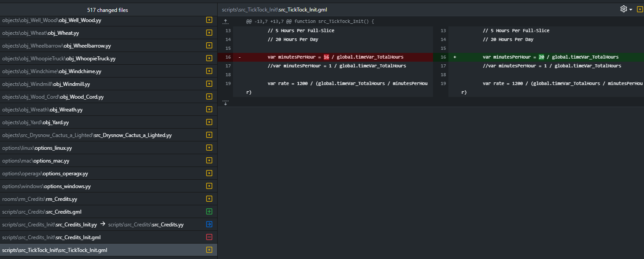Show changes for obj_Yard.yy

coord(108,122)
